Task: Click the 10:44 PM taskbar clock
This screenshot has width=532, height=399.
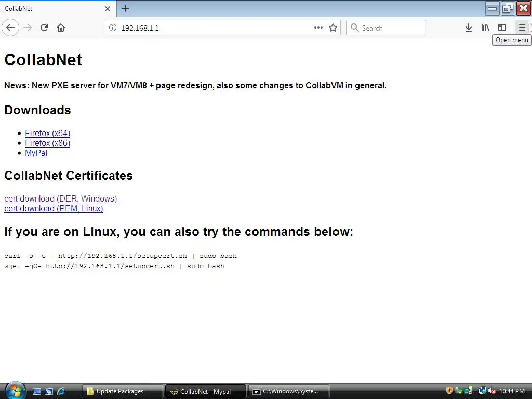Action: click(x=512, y=391)
